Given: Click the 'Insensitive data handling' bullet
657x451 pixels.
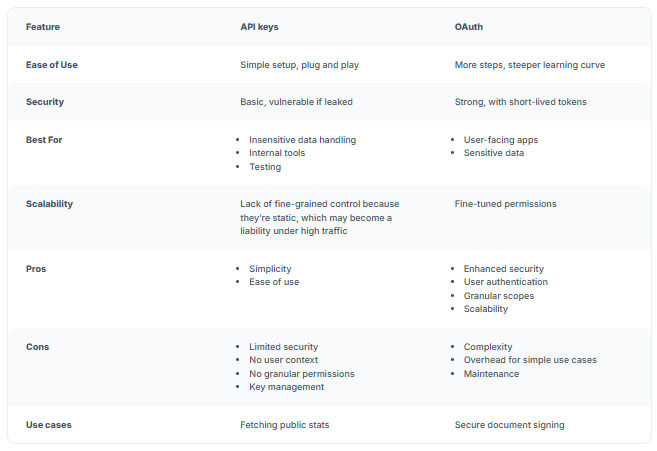Looking at the screenshot, I should 302,140.
